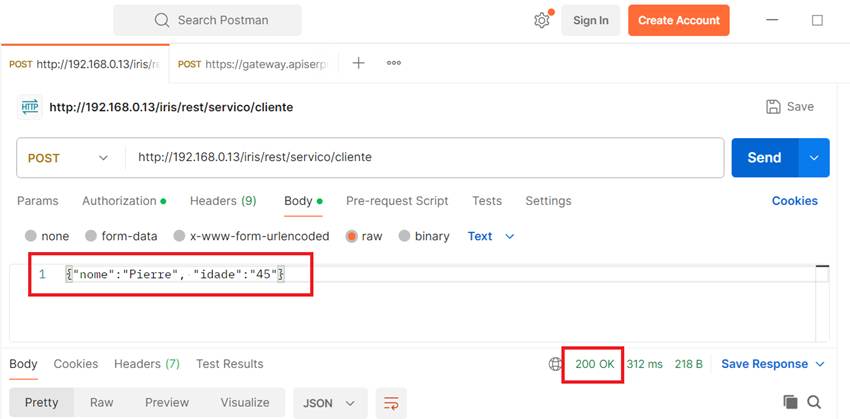The height and width of the screenshot is (419, 850).
Task: Select the none body type radio
Action: 31,237
